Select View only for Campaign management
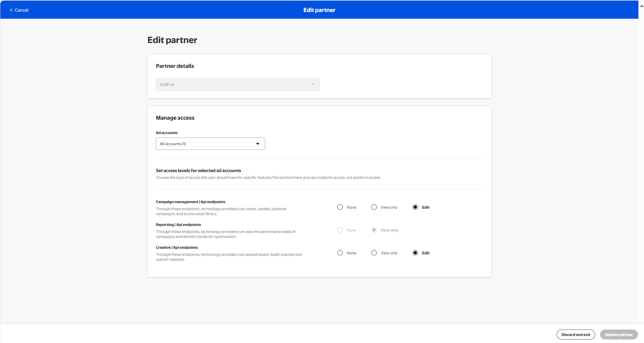Screen dimensions: 644x343 tap(374, 207)
